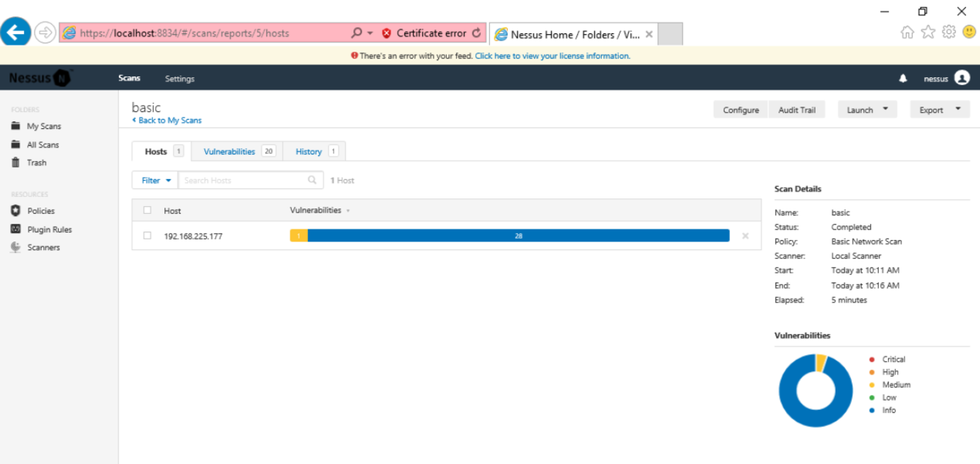Expand the address bar dropdown arrow
The height and width of the screenshot is (464, 980).
click(x=370, y=33)
